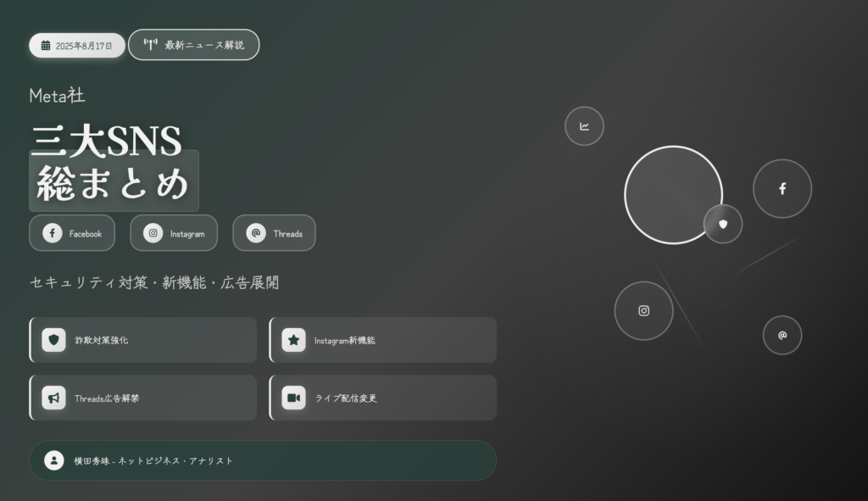868x501 pixels.
Task: Click the star icon on Instagram新機能 card
Action: pyautogui.click(x=294, y=340)
